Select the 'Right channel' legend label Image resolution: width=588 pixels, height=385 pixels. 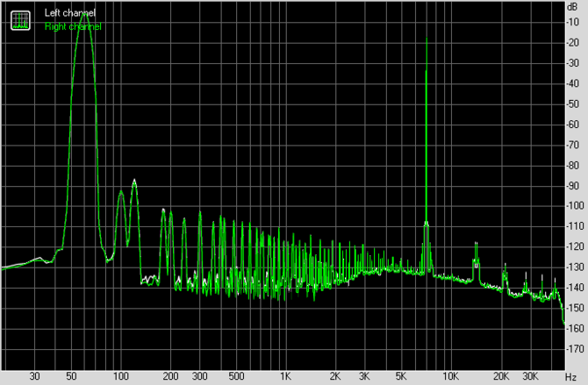[x=73, y=26]
